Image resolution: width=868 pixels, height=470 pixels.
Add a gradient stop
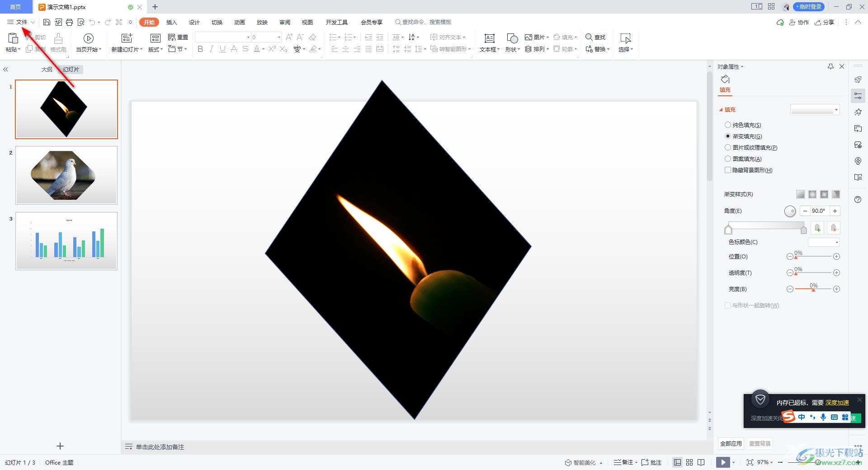[817, 228]
